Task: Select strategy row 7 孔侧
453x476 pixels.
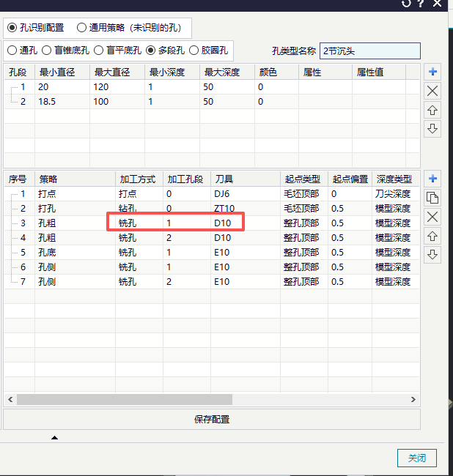Action: pos(212,282)
